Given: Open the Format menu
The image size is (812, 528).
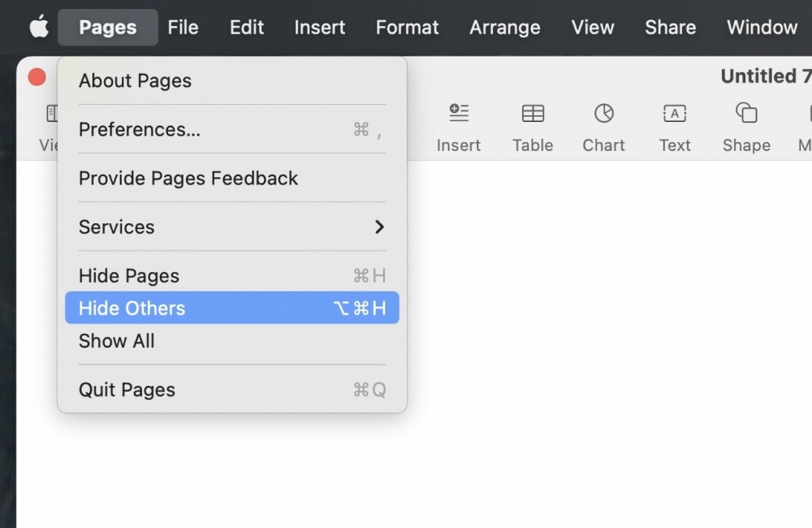Looking at the screenshot, I should [407, 27].
